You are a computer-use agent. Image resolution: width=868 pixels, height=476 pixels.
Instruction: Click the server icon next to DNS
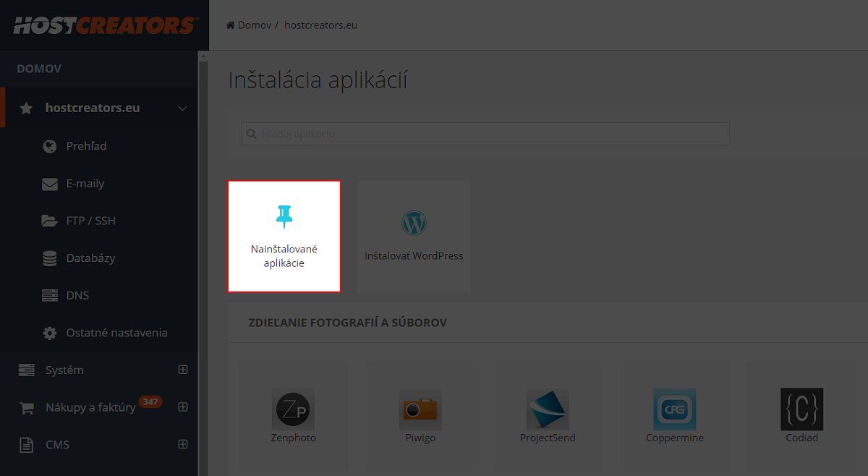point(50,295)
